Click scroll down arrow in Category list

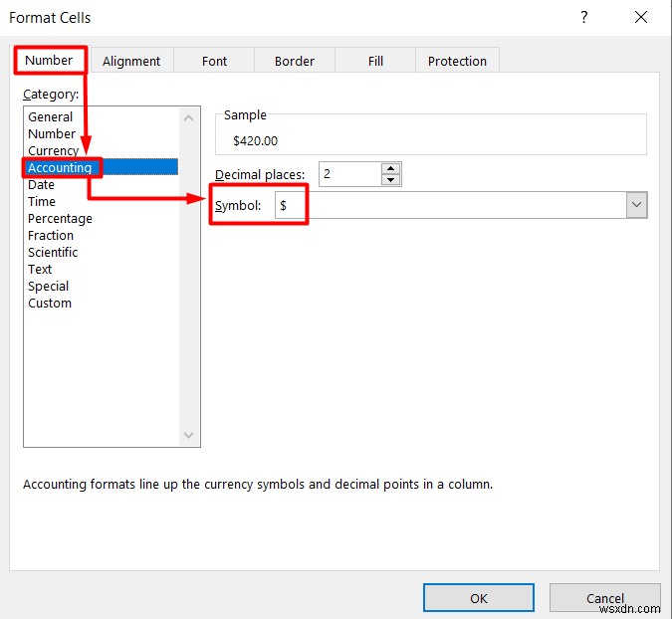188,435
